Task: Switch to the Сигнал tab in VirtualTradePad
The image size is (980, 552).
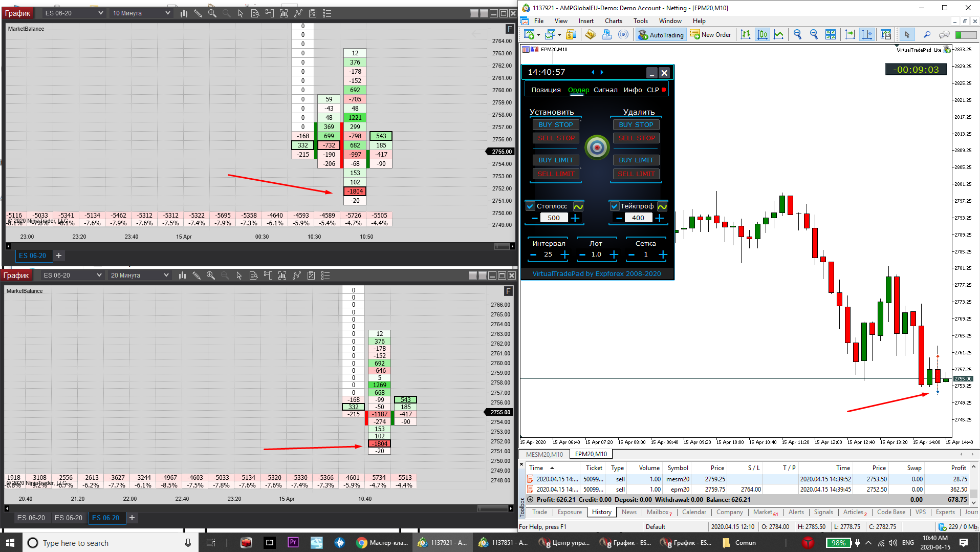Action: click(x=605, y=90)
